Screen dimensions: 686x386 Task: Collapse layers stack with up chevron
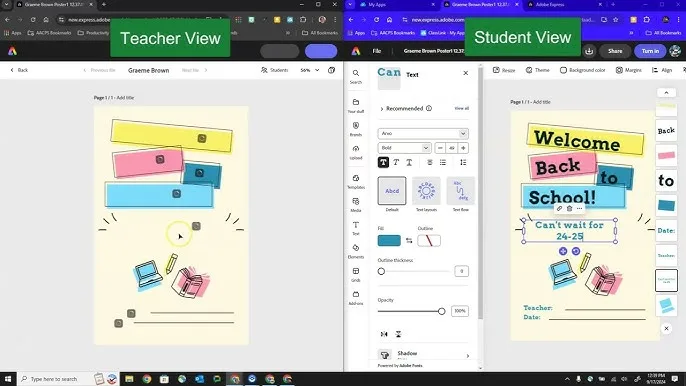pos(666,93)
